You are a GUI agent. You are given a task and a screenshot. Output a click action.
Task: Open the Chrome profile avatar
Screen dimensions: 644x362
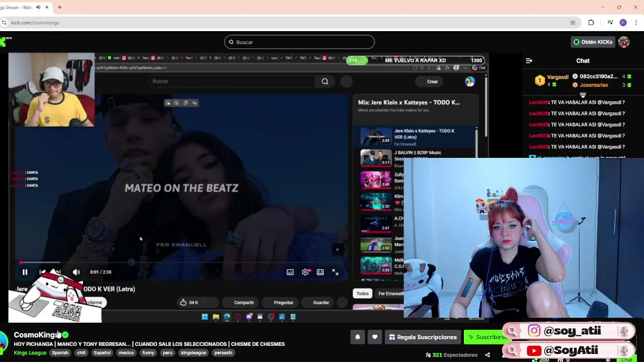(623, 23)
